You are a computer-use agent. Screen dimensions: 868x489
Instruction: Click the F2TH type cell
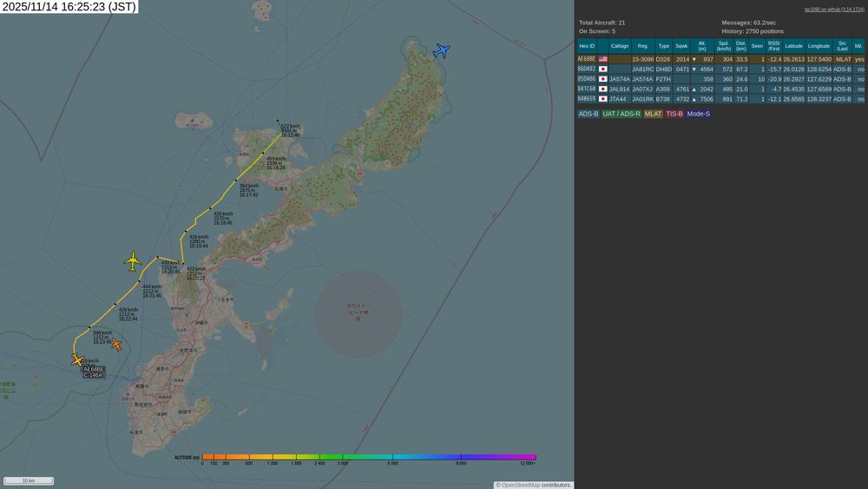pyautogui.click(x=663, y=79)
